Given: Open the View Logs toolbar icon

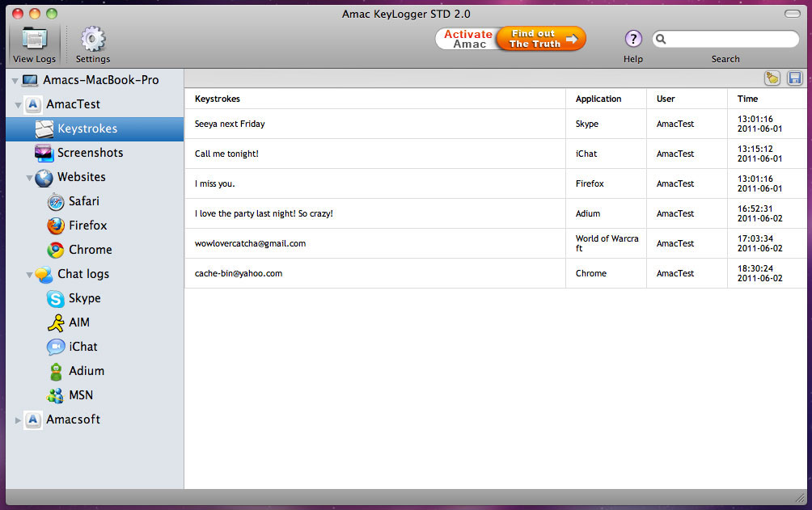Looking at the screenshot, I should point(35,39).
